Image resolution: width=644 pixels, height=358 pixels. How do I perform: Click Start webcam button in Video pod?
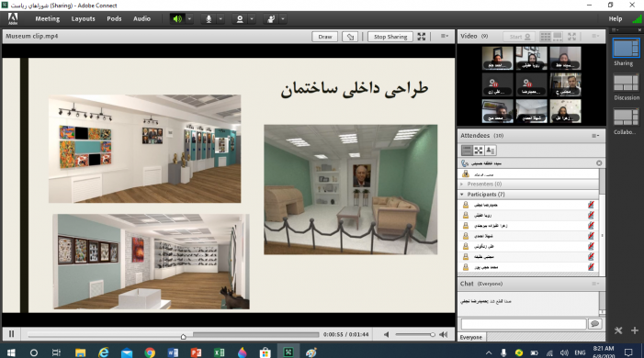[519, 37]
